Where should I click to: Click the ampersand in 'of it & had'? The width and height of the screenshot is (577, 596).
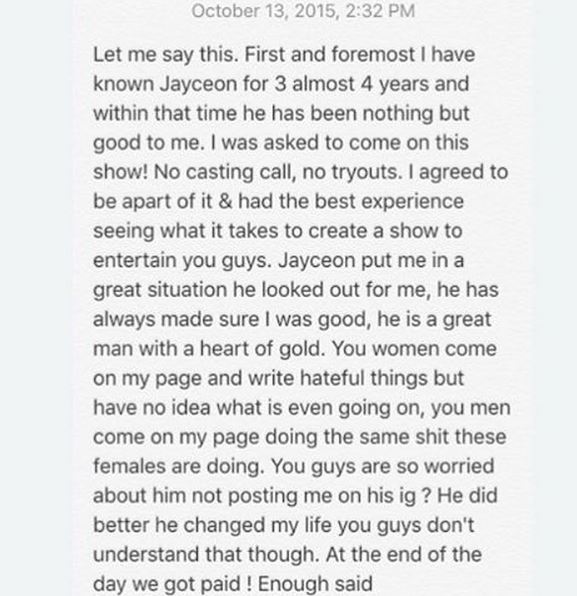[225, 201]
